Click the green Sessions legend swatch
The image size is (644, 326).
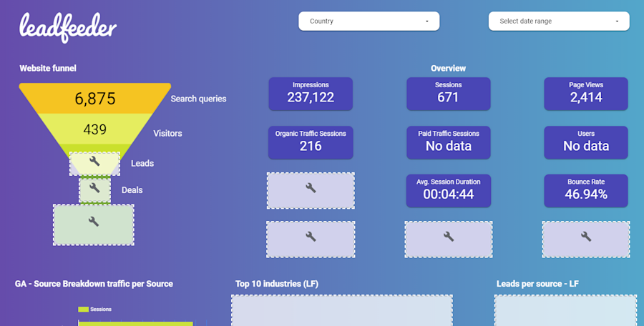point(84,309)
